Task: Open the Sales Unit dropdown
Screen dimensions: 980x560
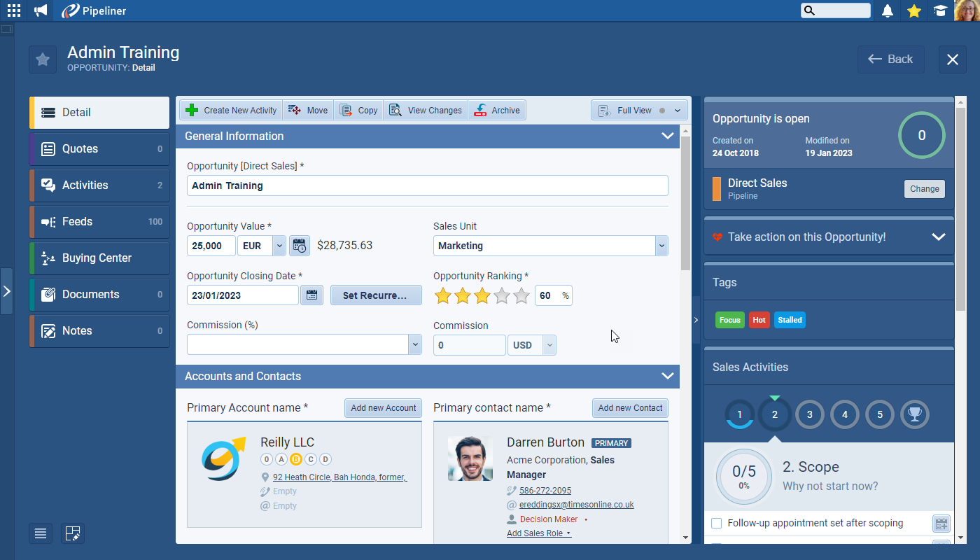Action: (x=661, y=246)
